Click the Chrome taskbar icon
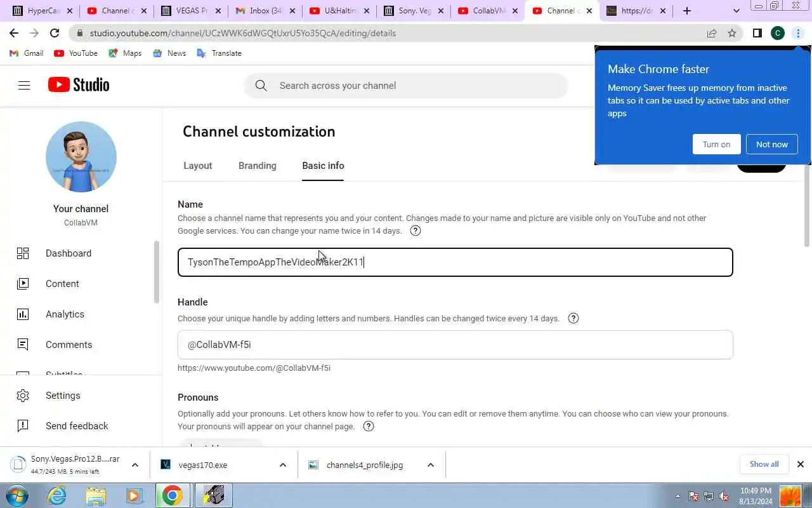The width and height of the screenshot is (812, 508). pos(172,495)
